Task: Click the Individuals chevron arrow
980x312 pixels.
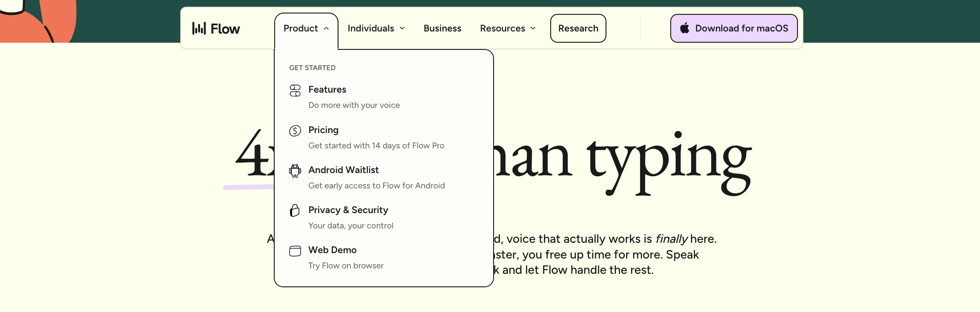Action: click(x=402, y=28)
